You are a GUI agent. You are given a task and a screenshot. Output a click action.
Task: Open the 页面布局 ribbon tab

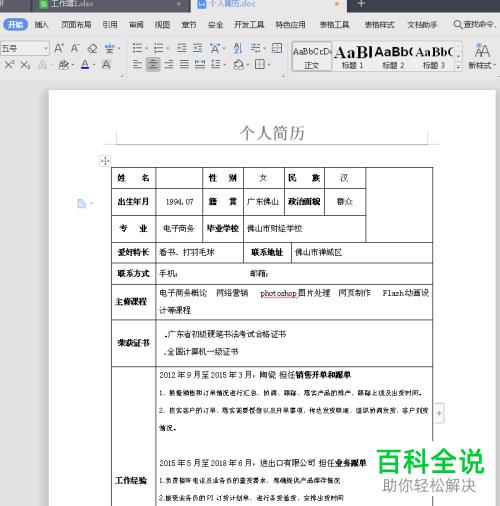76,25
